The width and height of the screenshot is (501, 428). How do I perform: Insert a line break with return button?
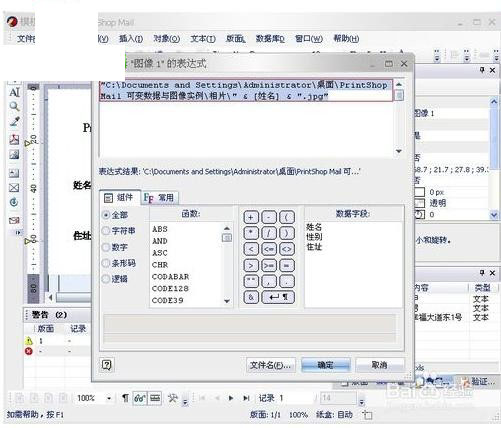point(278,297)
